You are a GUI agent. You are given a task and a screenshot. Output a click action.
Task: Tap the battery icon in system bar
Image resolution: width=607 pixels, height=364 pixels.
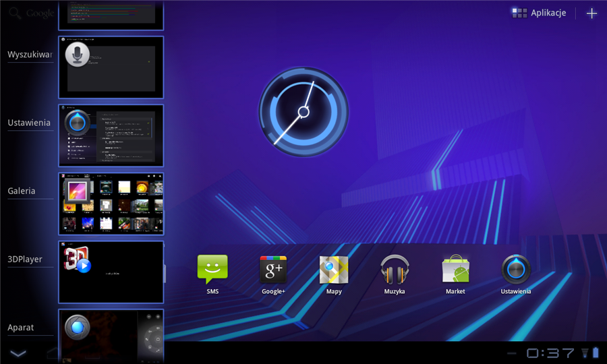click(596, 353)
